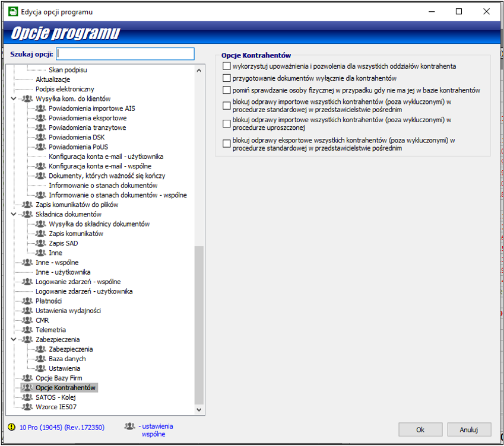This screenshot has width=504, height=446.
Task: Click the Anuluj button
Action: pos(468,429)
